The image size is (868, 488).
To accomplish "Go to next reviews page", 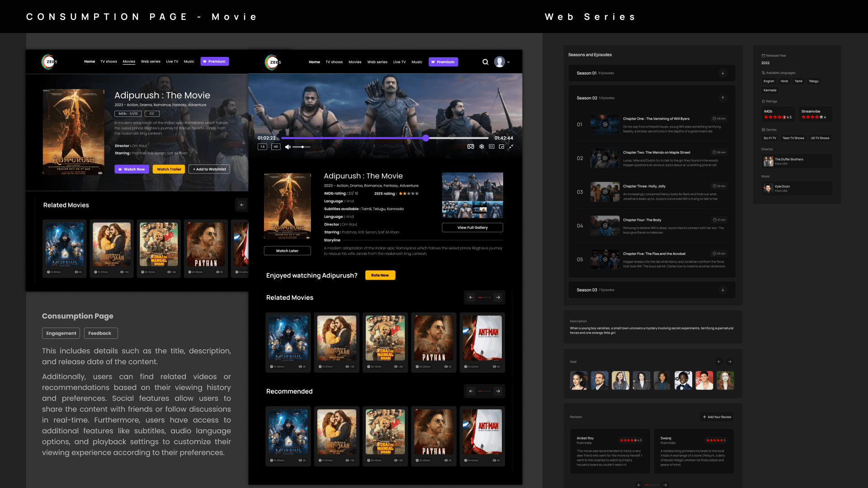I will [x=665, y=485].
